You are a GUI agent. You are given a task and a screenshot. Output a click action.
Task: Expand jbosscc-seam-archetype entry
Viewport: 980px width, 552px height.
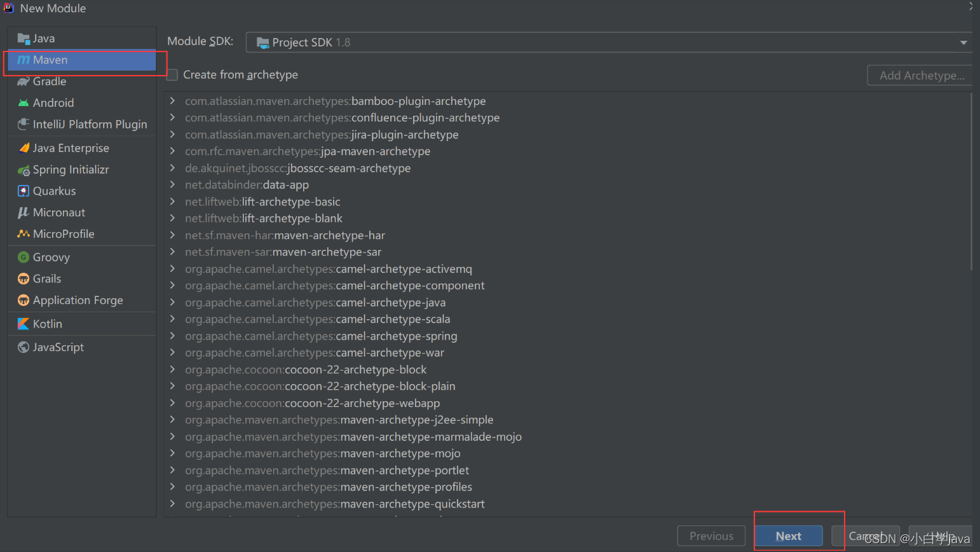172,169
